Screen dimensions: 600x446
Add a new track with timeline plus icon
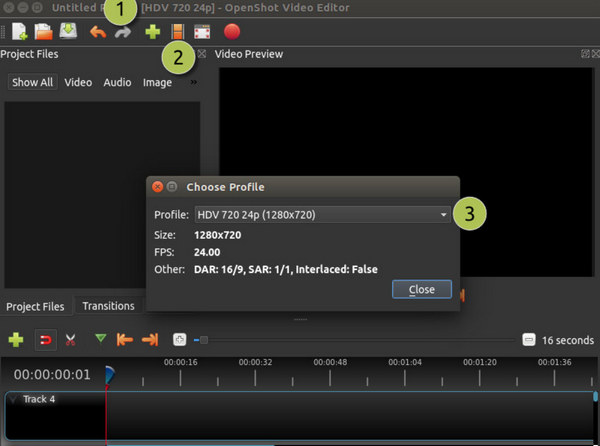click(16, 340)
